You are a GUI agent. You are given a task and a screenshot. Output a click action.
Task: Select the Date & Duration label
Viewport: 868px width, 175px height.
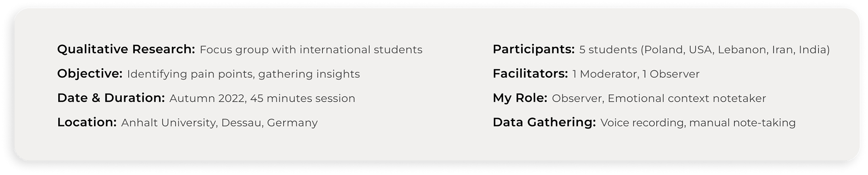click(x=111, y=98)
